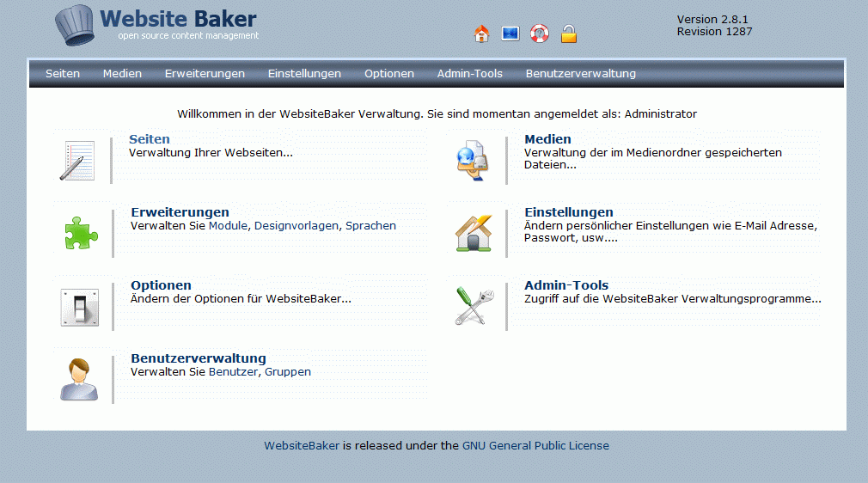Select Erweiterungen in the navigation bar
868x483 pixels.
coord(205,74)
